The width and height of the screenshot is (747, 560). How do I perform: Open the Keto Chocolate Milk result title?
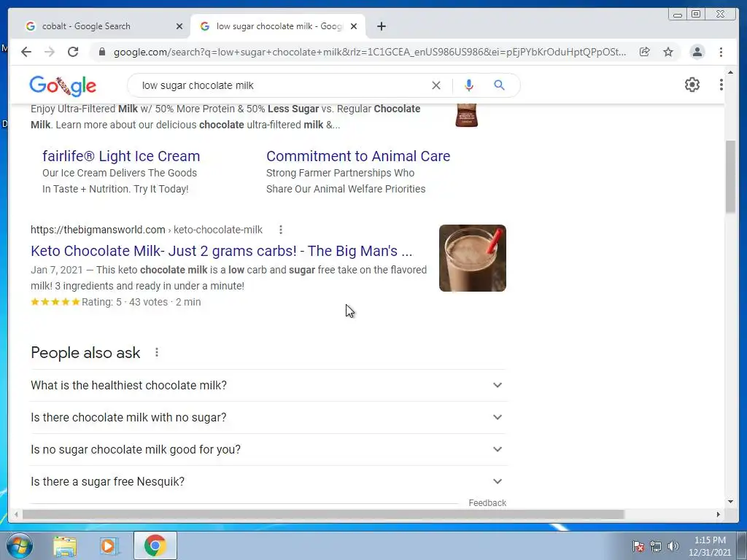[x=222, y=251]
